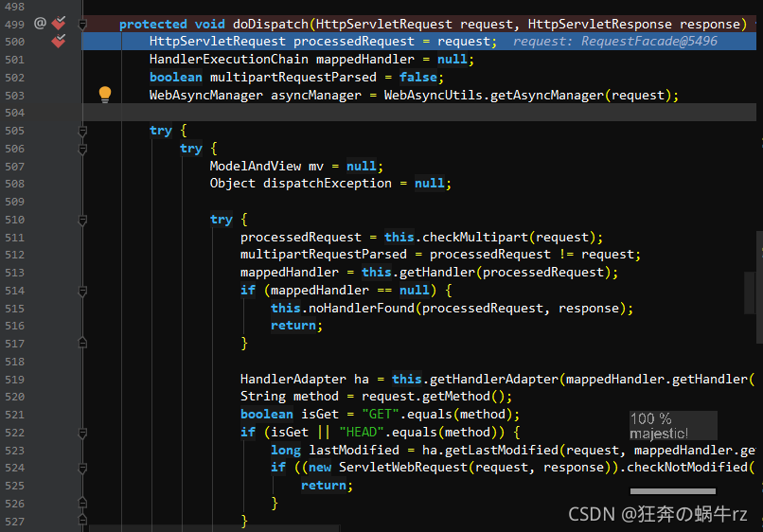Click 'lastModified' variable on line 523
The image size is (763, 532).
click(354, 450)
